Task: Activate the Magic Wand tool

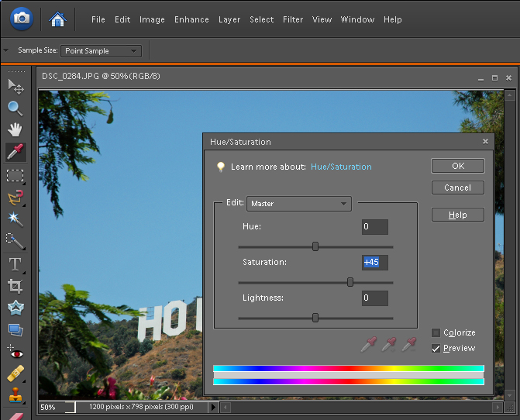Action: tap(15, 219)
